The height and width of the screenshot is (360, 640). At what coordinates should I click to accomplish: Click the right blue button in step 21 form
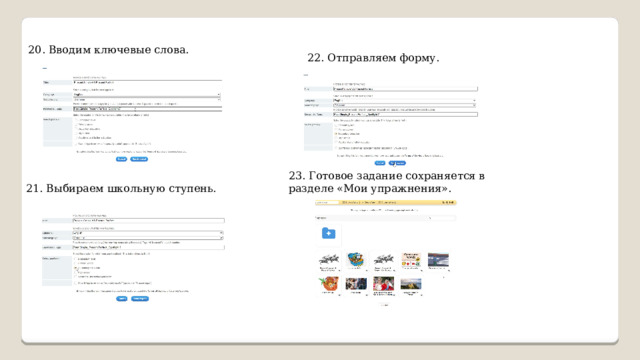[x=140, y=299]
